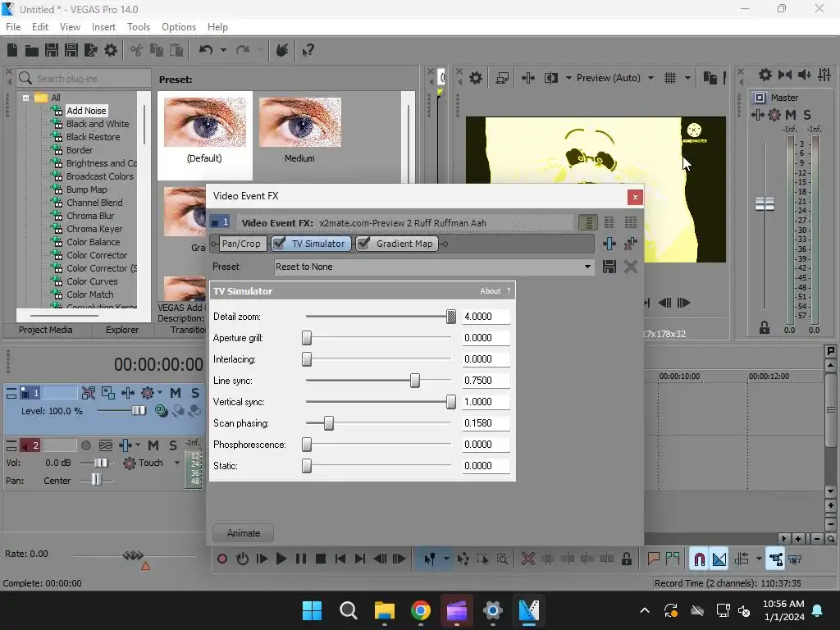Show hidden system tray icons chevron

645,610
